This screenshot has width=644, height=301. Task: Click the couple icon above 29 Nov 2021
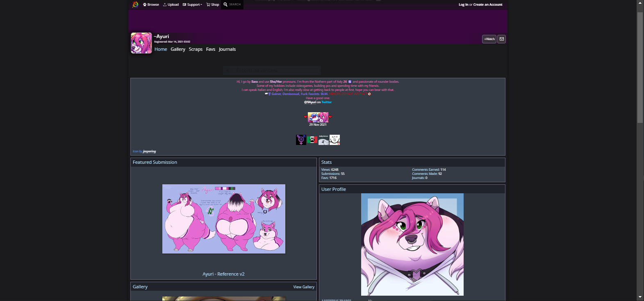click(318, 117)
